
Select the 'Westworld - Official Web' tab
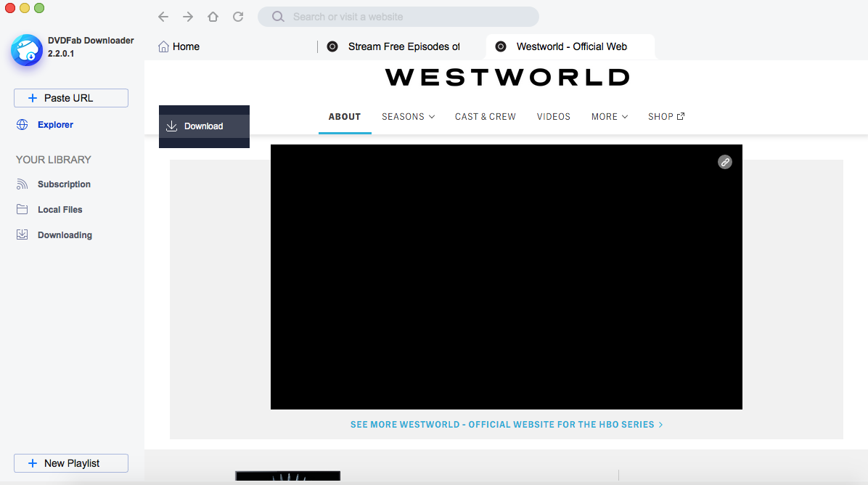(570, 46)
